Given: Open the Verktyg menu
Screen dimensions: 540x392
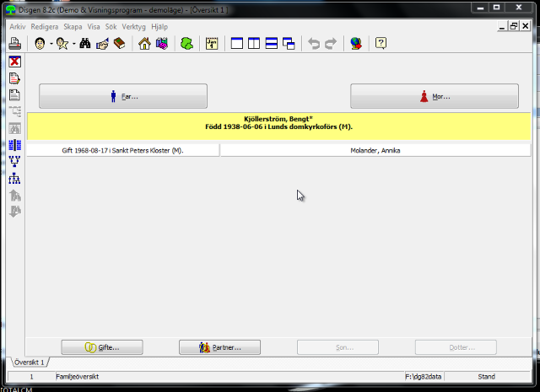Looking at the screenshot, I should click(x=133, y=27).
